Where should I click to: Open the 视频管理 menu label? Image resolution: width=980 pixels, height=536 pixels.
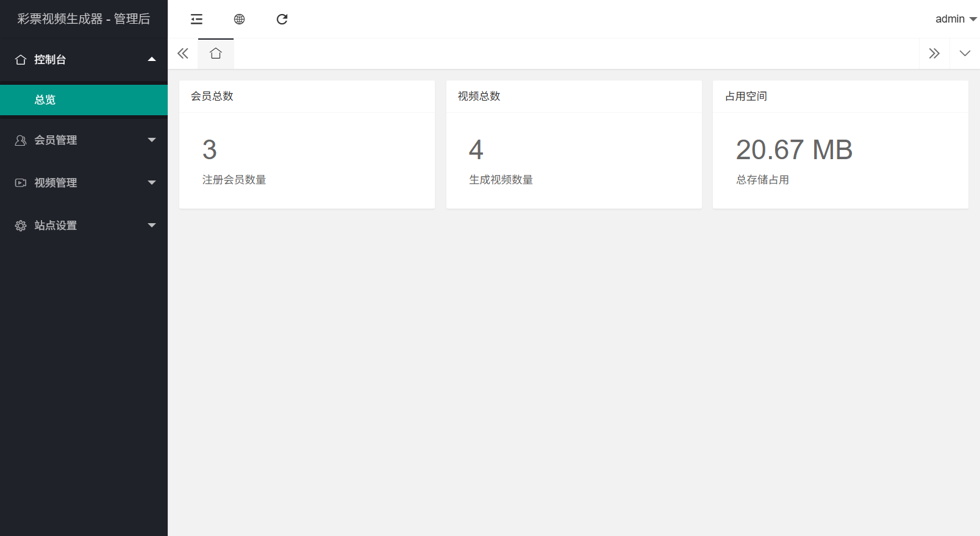(55, 183)
